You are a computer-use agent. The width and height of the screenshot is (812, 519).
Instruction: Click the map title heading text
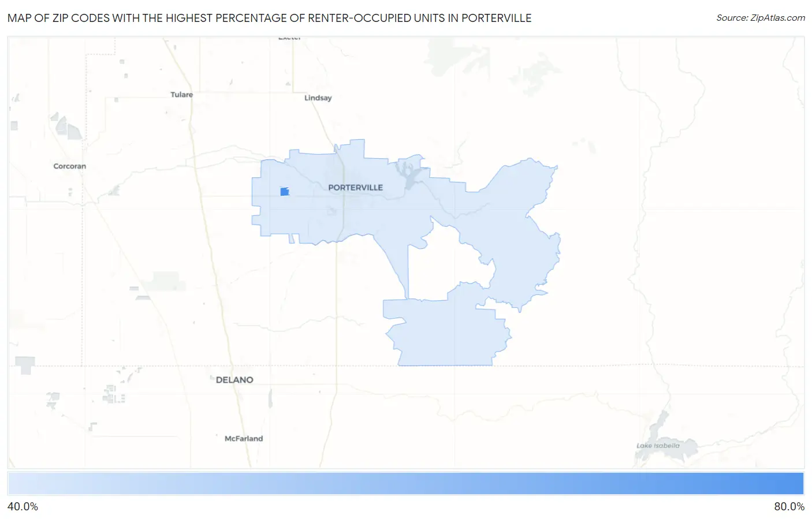[x=269, y=18]
